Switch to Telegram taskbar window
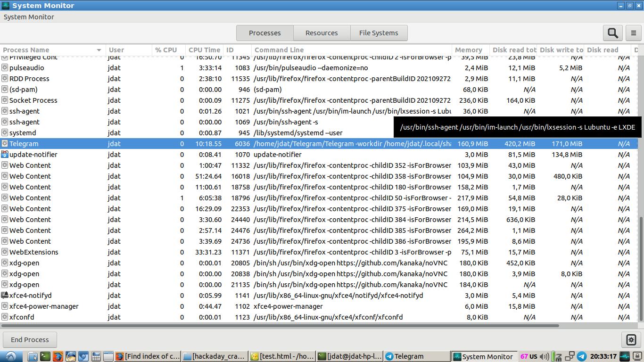Image resolution: width=644 pixels, height=362 pixels. 417,356
